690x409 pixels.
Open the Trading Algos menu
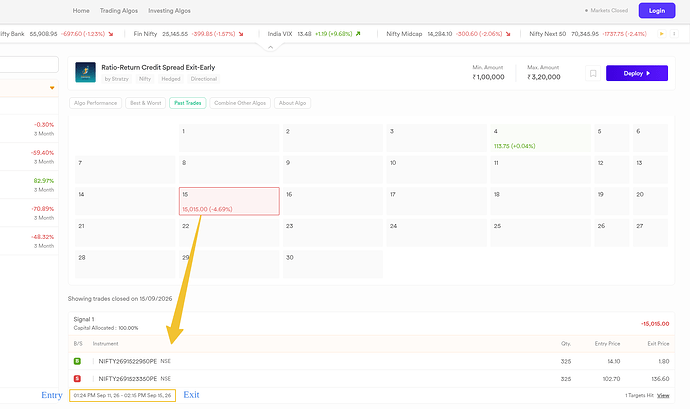tap(118, 11)
